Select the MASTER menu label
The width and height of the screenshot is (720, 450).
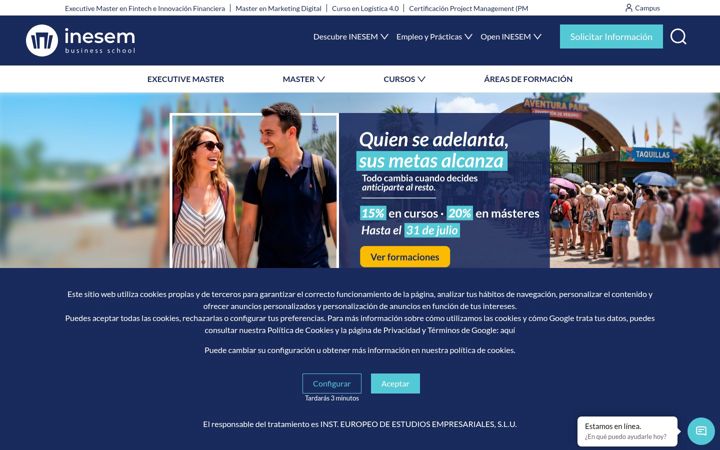pyautogui.click(x=298, y=79)
